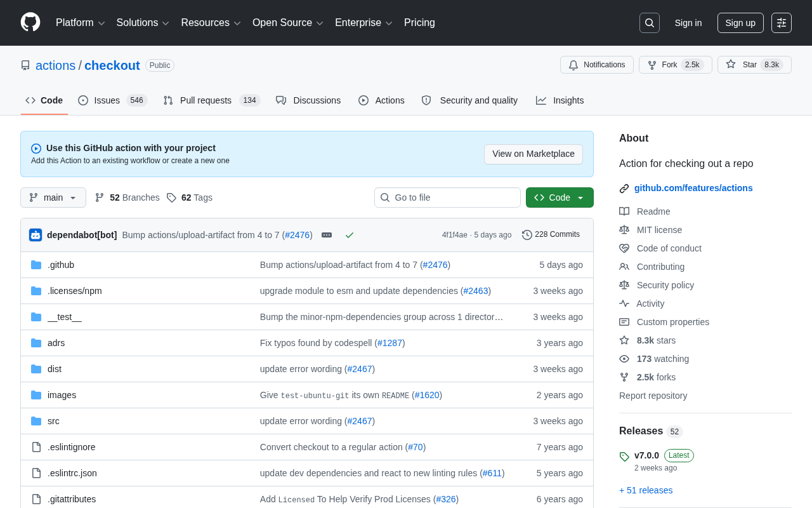Viewport: 812px width, 508px height.
Task: Click the Sign up button
Action: (x=740, y=23)
